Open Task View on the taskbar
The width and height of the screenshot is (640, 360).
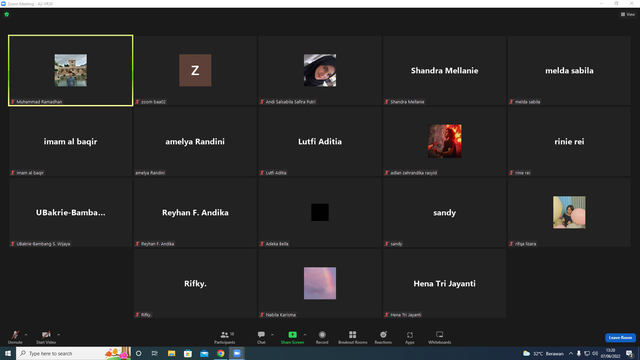coord(155,353)
